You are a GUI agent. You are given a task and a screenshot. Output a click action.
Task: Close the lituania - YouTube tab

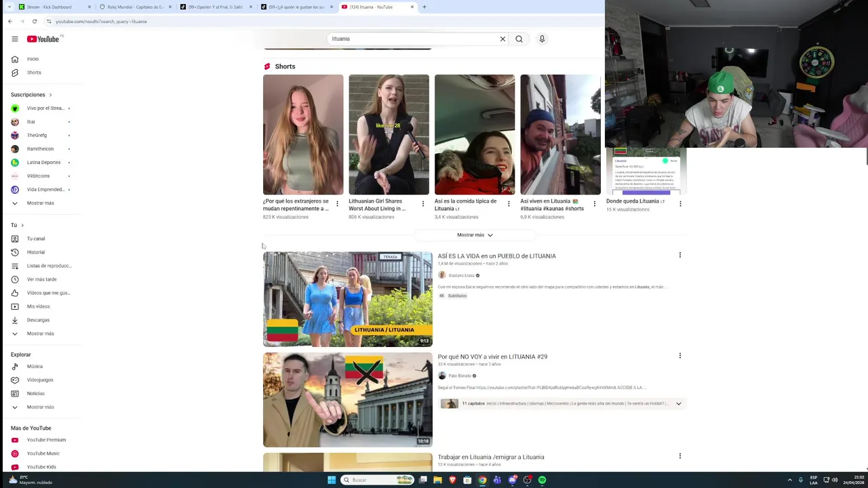[x=412, y=7]
